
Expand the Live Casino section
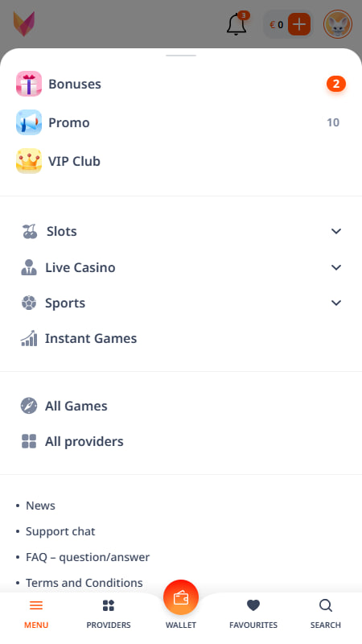pyautogui.click(x=180, y=267)
